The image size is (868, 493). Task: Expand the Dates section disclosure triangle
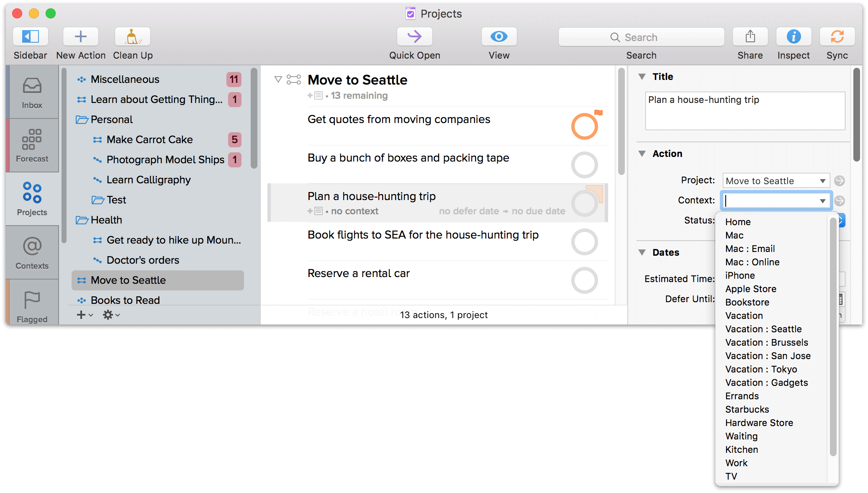coord(643,252)
